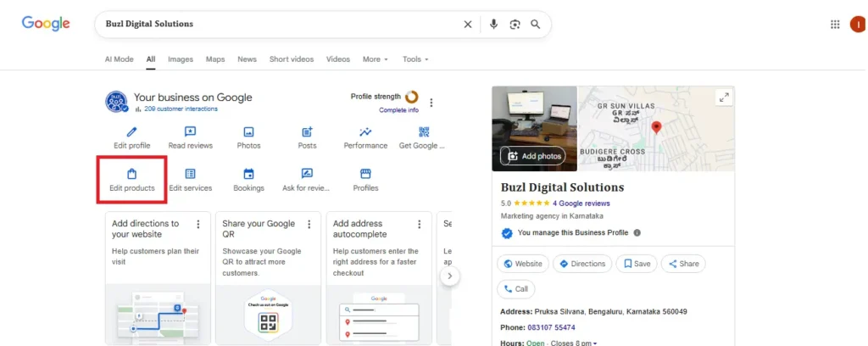Save the business with Save button
The width and height of the screenshot is (868, 346).
point(637,264)
